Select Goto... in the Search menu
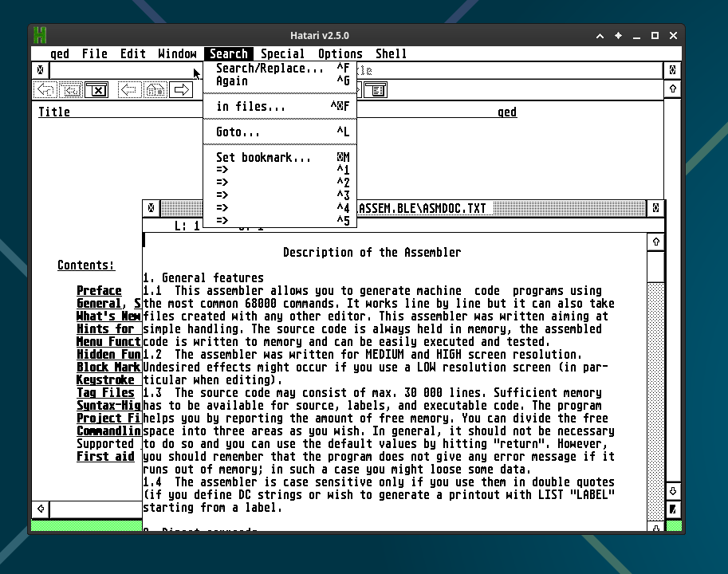The width and height of the screenshot is (728, 574). 238,132
